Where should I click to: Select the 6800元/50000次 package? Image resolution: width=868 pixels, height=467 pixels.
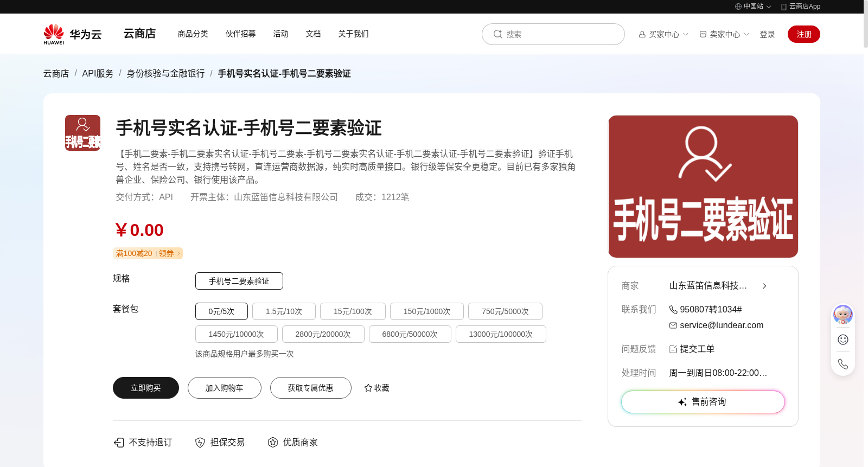click(x=410, y=334)
